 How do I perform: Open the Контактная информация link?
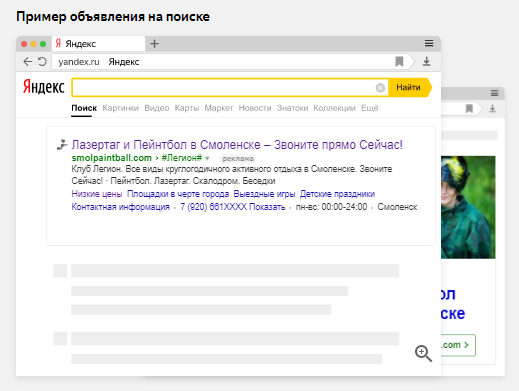point(121,207)
